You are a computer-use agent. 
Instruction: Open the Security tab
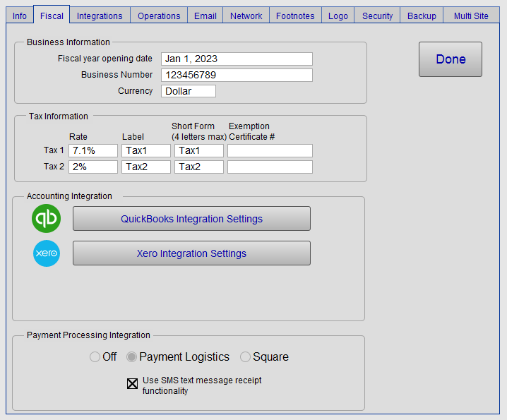[x=378, y=16]
